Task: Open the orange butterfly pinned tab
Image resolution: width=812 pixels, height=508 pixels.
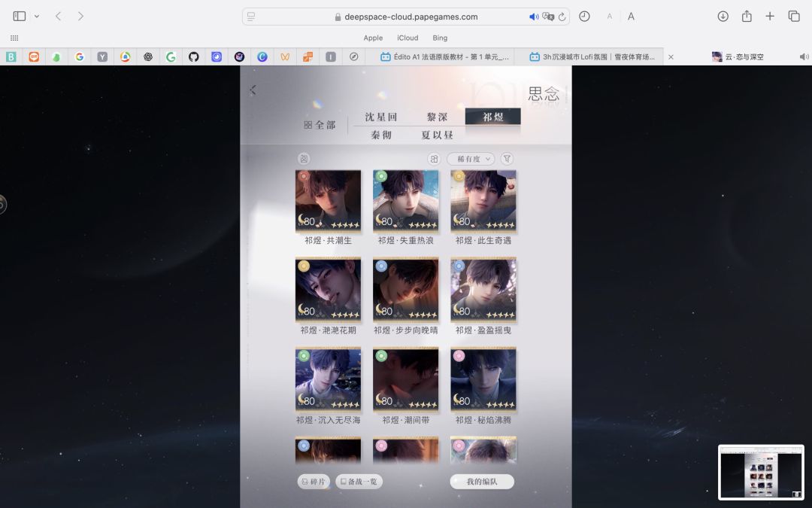Action: 285,57
